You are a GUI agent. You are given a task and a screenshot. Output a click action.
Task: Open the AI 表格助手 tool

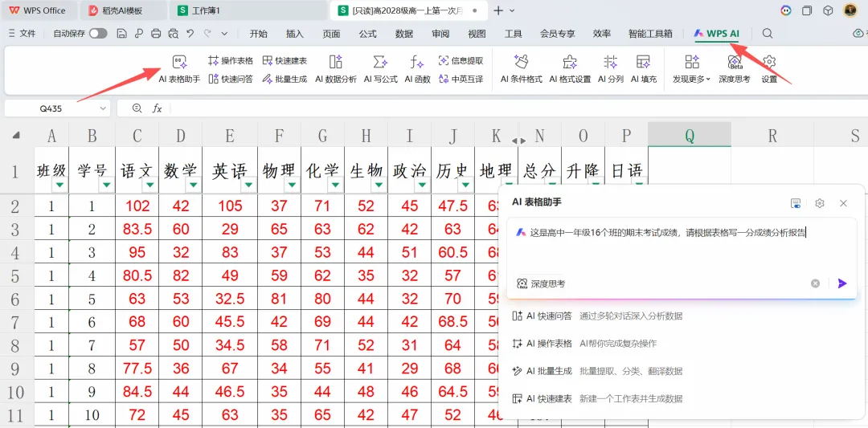tap(179, 70)
